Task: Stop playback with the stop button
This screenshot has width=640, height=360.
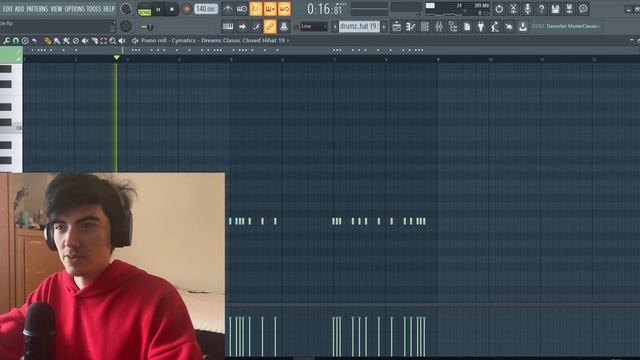Action: tap(172, 9)
